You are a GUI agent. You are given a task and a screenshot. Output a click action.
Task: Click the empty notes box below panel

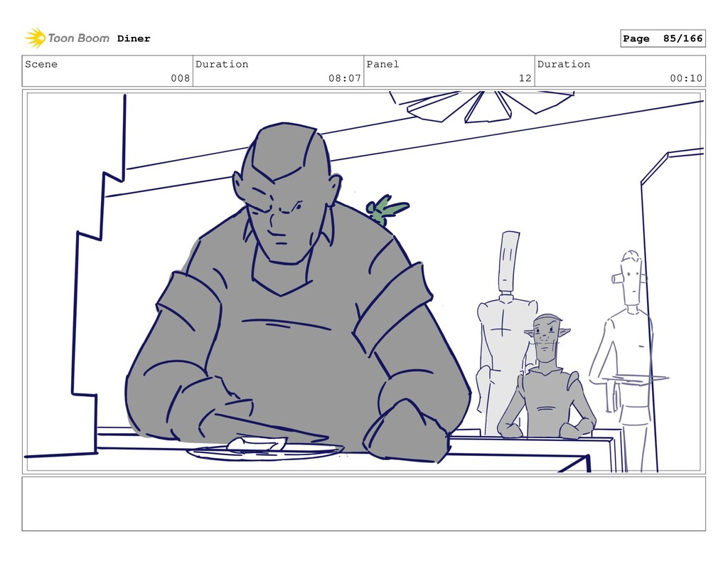pos(363,504)
